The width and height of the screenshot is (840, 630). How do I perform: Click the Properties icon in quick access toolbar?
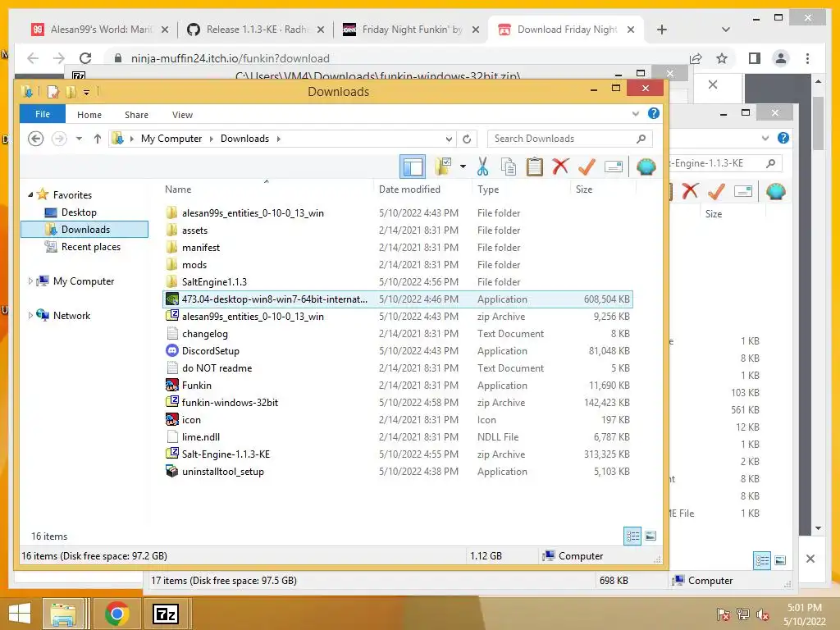pyautogui.click(x=53, y=92)
